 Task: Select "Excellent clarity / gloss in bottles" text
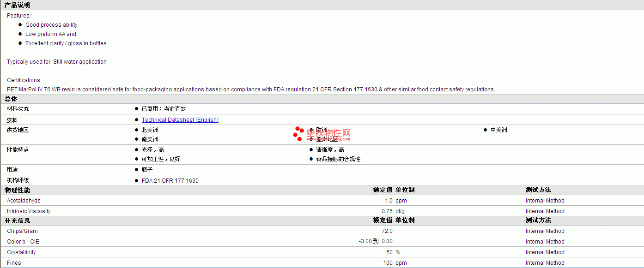coord(66,43)
